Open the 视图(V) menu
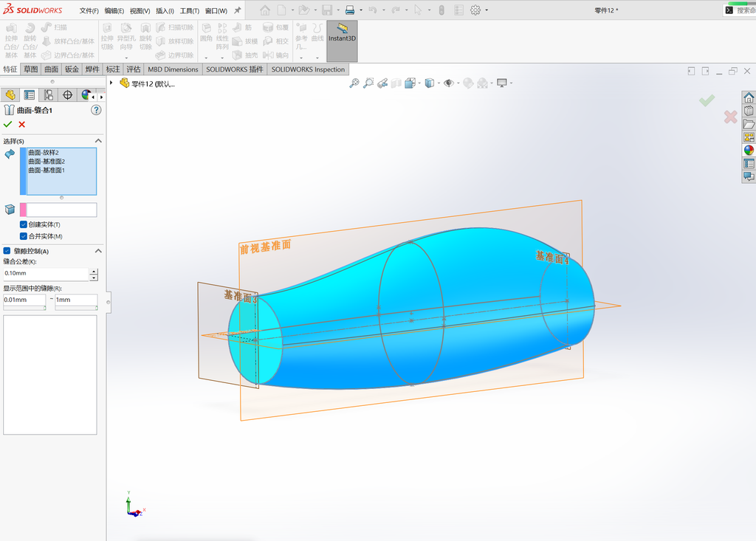The height and width of the screenshot is (541, 756). [140, 10]
